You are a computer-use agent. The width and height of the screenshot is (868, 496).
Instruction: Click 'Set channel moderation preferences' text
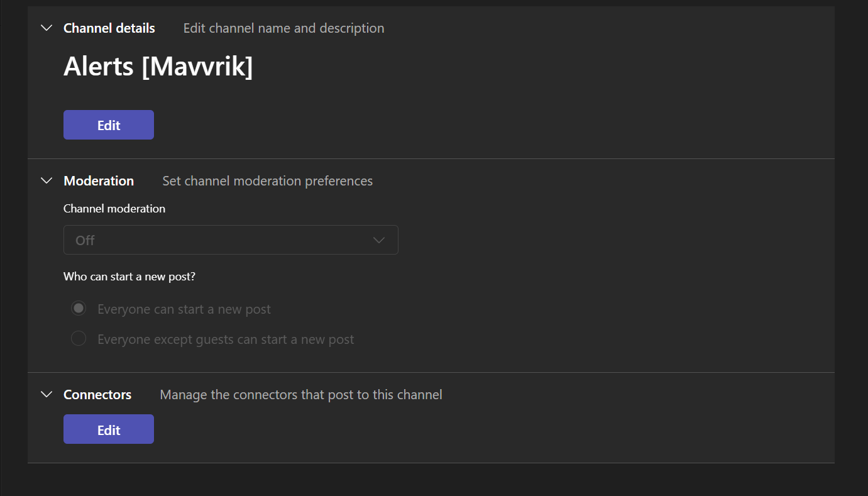(267, 181)
